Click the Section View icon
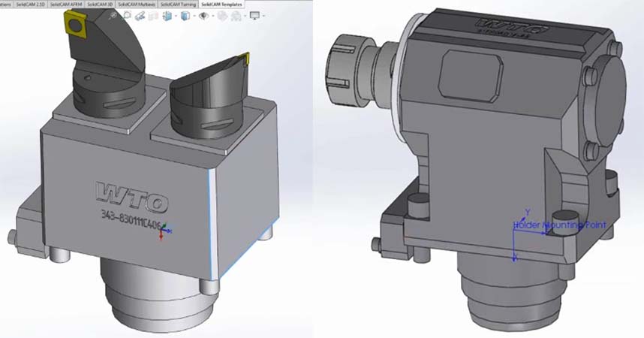Screen dimensions: 644x338 (x=153, y=16)
